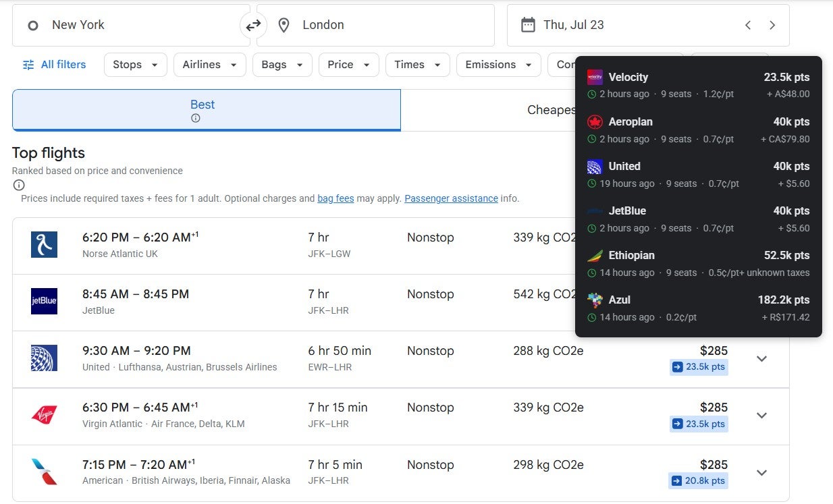Swap origin and destination with arrows icon
The image size is (833, 504).
253,26
